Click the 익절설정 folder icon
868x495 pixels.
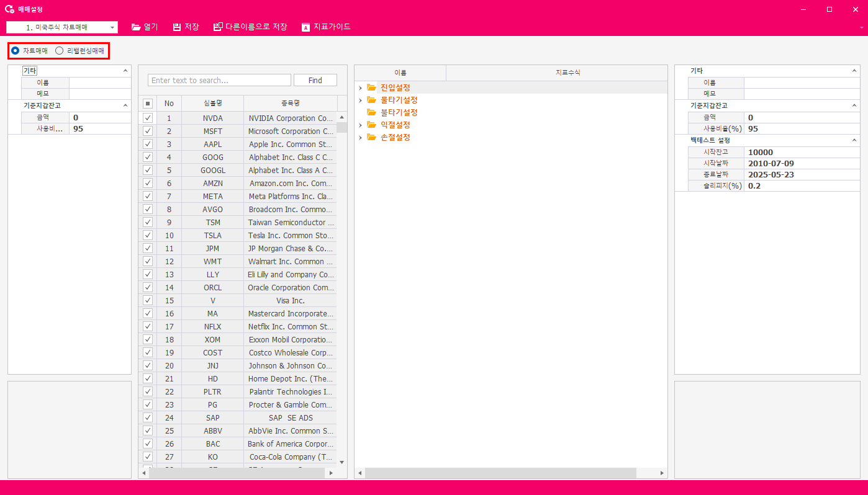click(371, 125)
